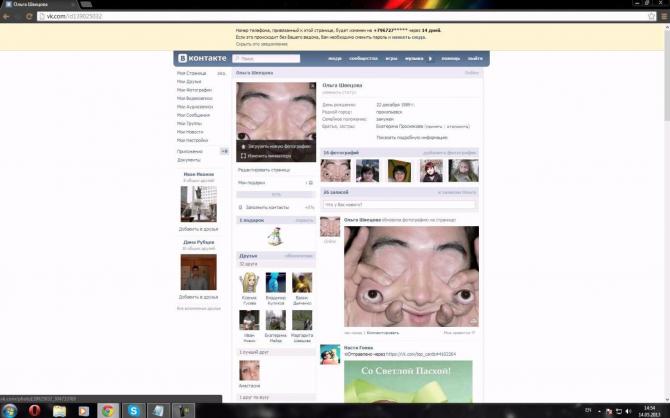Click the browser back arrow button
The height and width of the screenshot is (418, 670).
pyautogui.click(x=7, y=17)
